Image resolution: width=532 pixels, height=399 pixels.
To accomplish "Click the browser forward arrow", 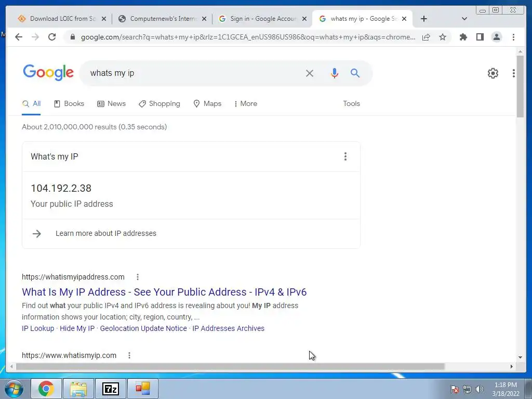I will coord(35,37).
